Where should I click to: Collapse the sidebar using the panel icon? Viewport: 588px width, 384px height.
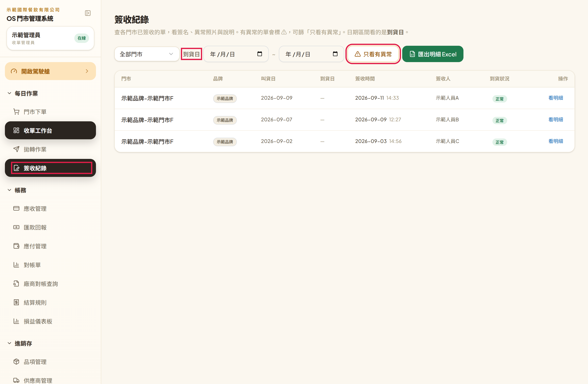point(88,13)
